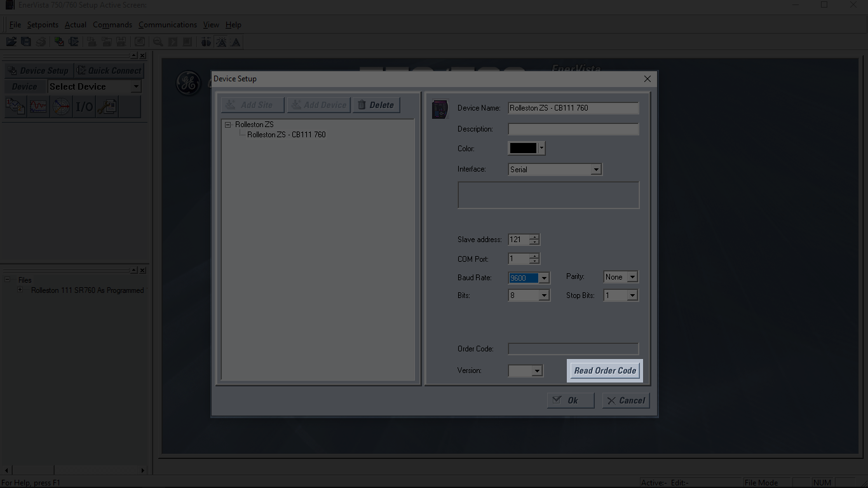Screen dimensions: 868x488
Task: Close the Device Setup dialog with X
Action: click(x=647, y=79)
